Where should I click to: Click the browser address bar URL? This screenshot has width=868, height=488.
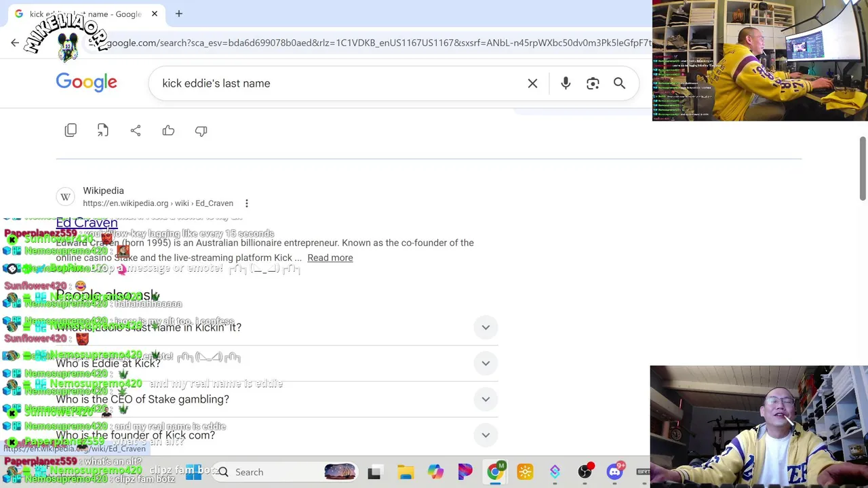click(378, 43)
